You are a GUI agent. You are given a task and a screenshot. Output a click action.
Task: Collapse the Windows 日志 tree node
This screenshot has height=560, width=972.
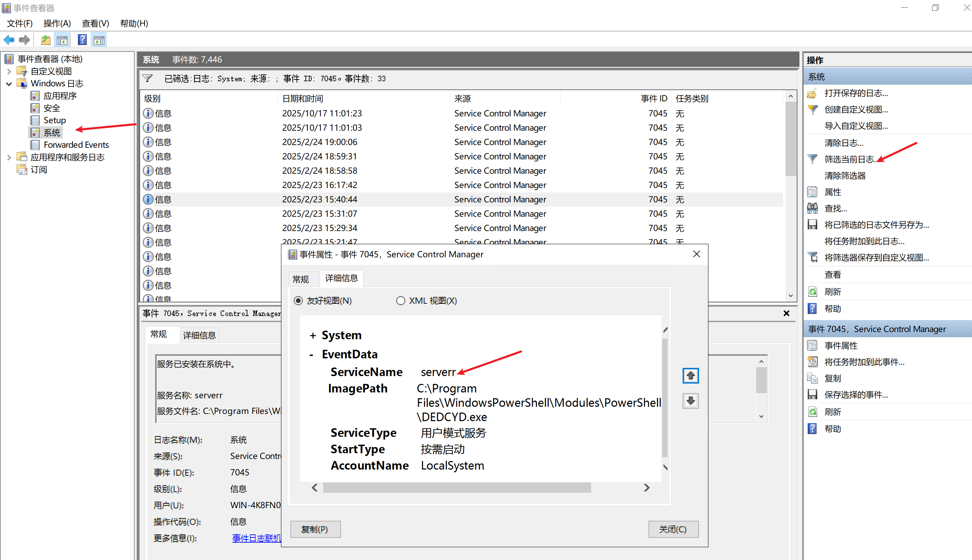coord(9,84)
